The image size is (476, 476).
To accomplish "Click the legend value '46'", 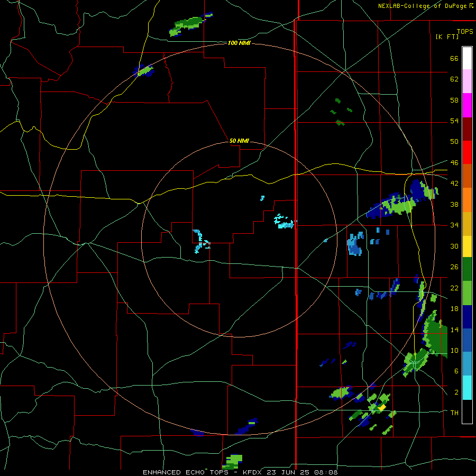I will [x=454, y=163].
